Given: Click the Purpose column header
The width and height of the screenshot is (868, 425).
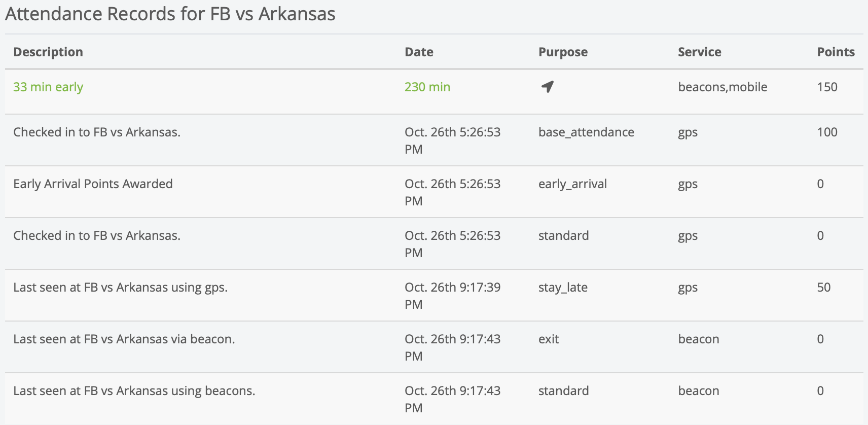Looking at the screenshot, I should 563,52.
